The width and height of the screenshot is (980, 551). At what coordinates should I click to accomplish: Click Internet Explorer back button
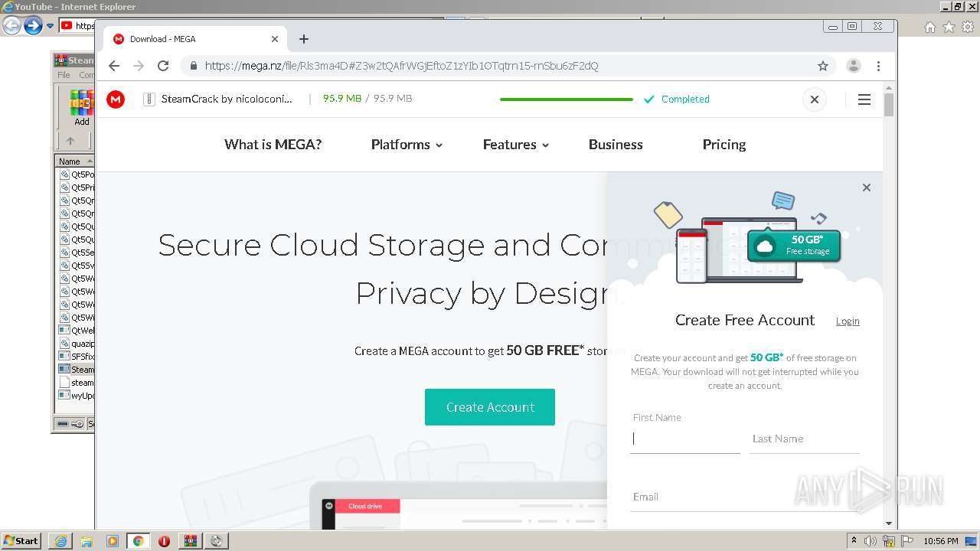click(x=11, y=26)
